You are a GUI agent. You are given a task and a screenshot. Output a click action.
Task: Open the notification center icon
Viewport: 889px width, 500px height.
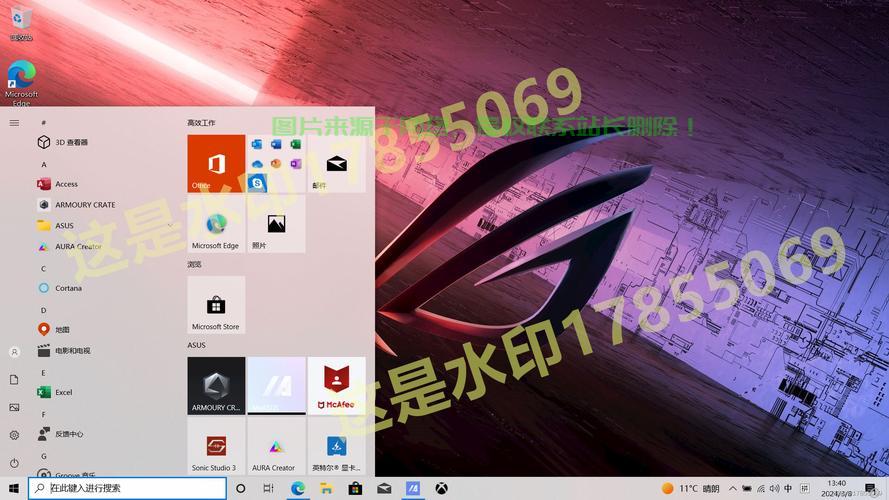coord(870,488)
